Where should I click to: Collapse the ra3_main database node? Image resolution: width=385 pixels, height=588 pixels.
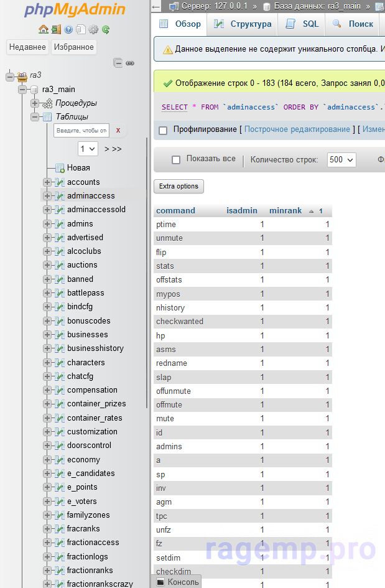pyautogui.click(x=22, y=90)
